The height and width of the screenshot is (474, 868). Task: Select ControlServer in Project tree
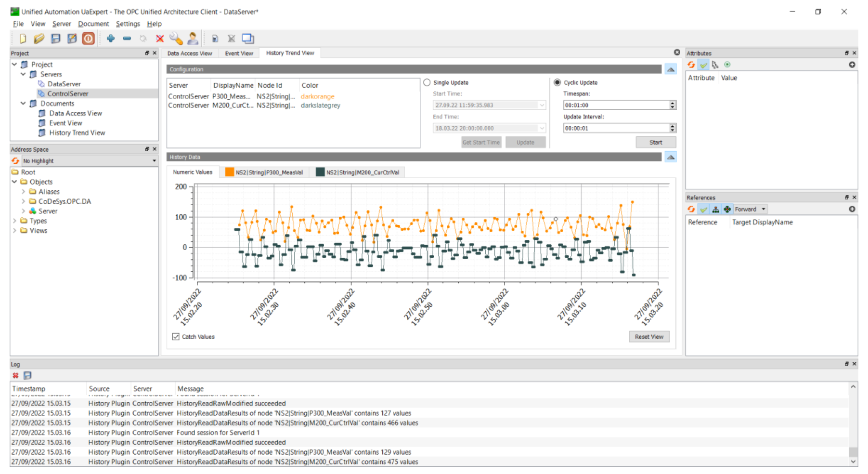[x=67, y=93]
